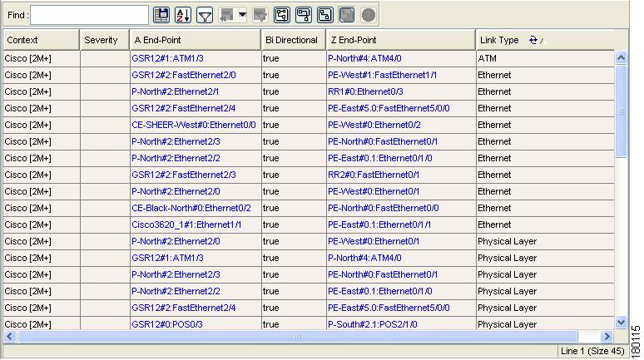Sort by the Severity column header
Image resolution: width=644 pixels, height=360 pixels.
pos(105,40)
